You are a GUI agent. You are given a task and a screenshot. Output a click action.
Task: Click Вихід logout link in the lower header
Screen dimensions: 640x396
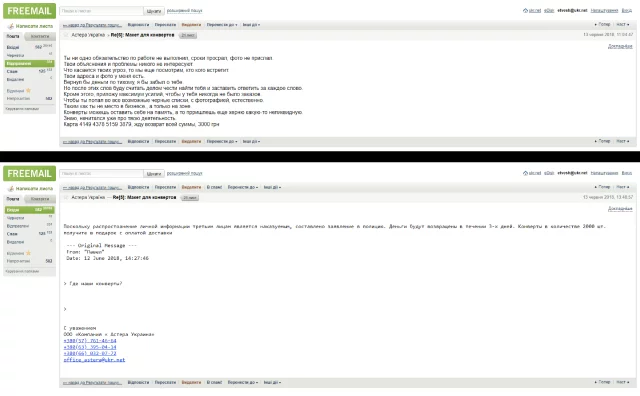627,173
